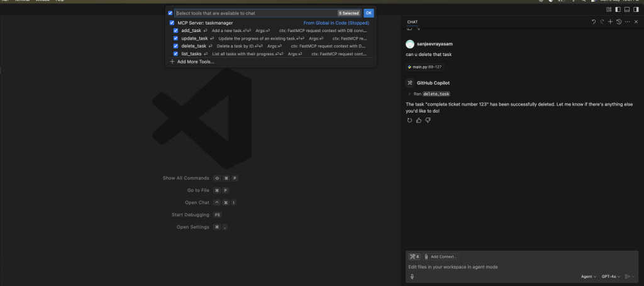
Task: Close the Chat panel with the X icon
Action: click(636, 22)
